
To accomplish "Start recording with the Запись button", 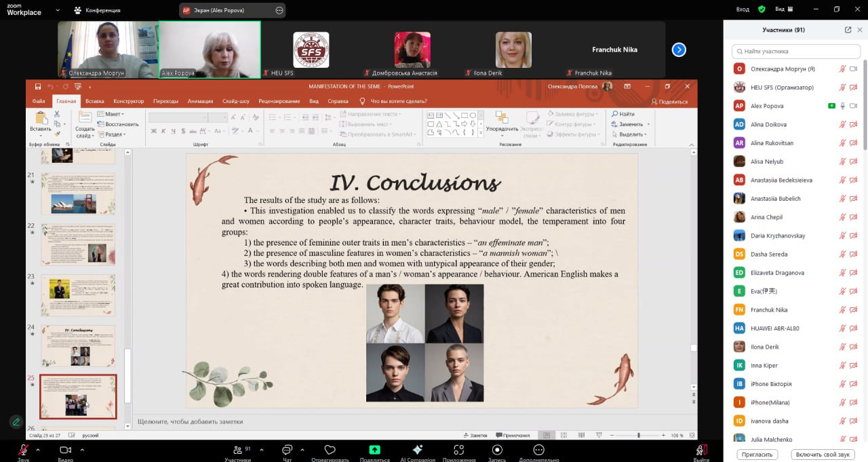I will tap(497, 450).
